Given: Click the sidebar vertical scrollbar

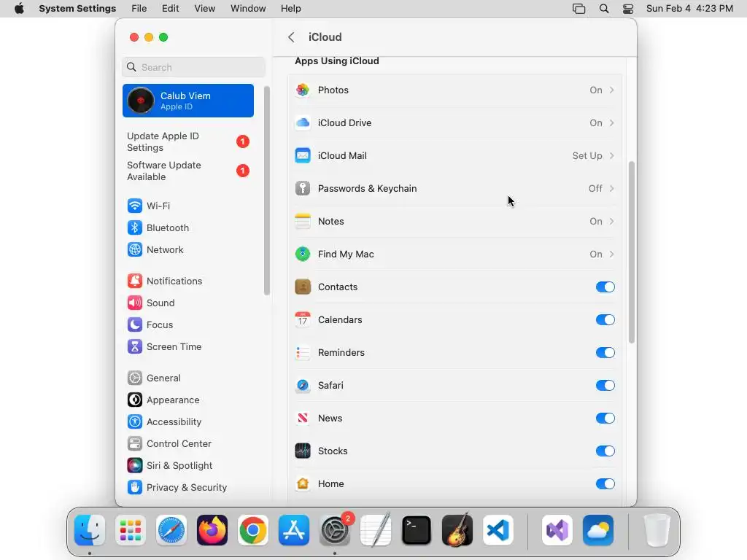Looking at the screenshot, I should click(267, 190).
